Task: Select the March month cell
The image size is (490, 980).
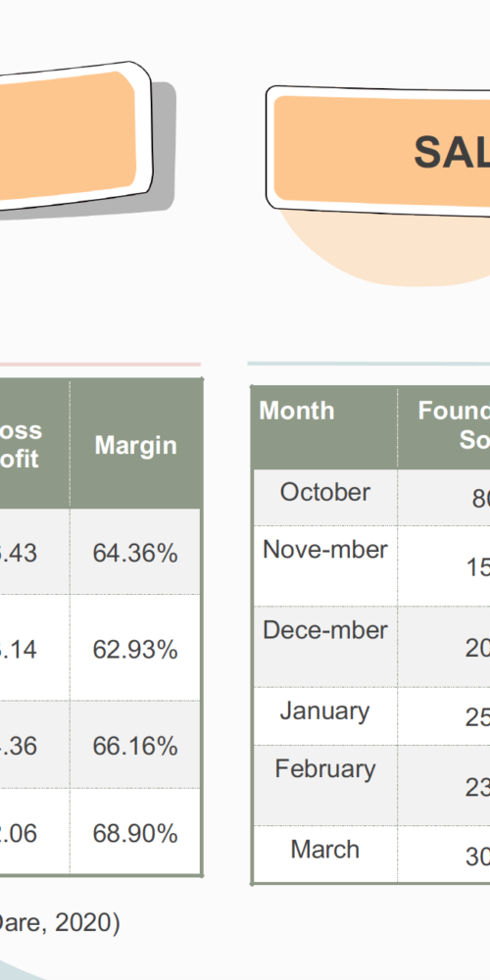Action: point(324,854)
